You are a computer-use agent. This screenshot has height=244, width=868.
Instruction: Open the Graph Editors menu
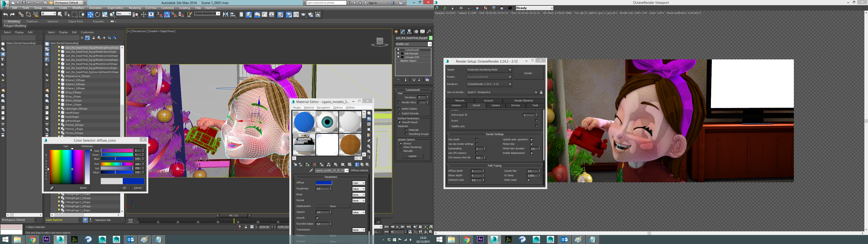click(x=115, y=8)
